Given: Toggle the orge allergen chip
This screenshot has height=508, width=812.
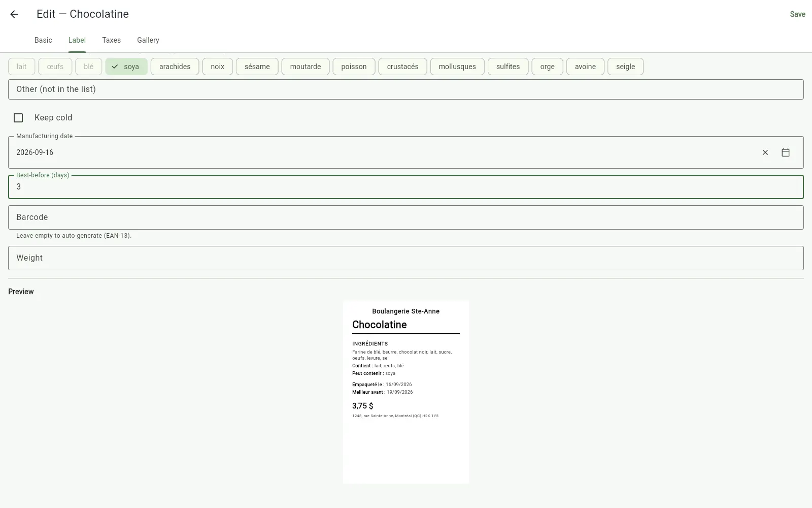Looking at the screenshot, I should 548,67.
